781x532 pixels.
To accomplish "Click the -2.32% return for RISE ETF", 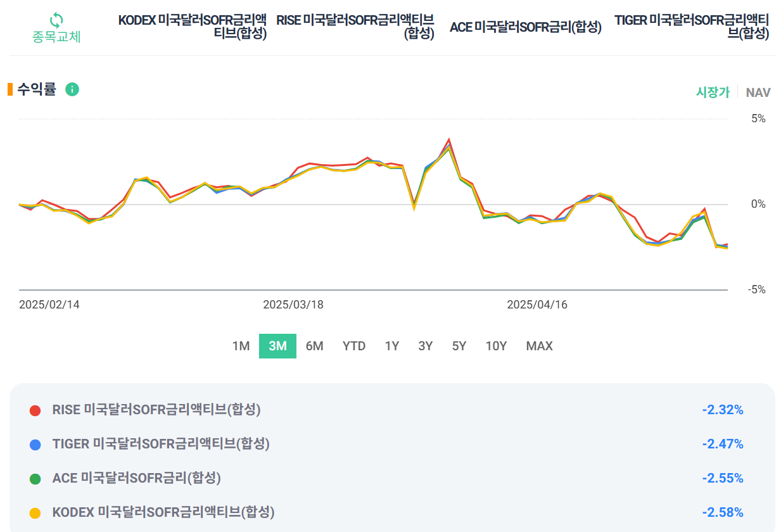I will pyautogui.click(x=722, y=409).
